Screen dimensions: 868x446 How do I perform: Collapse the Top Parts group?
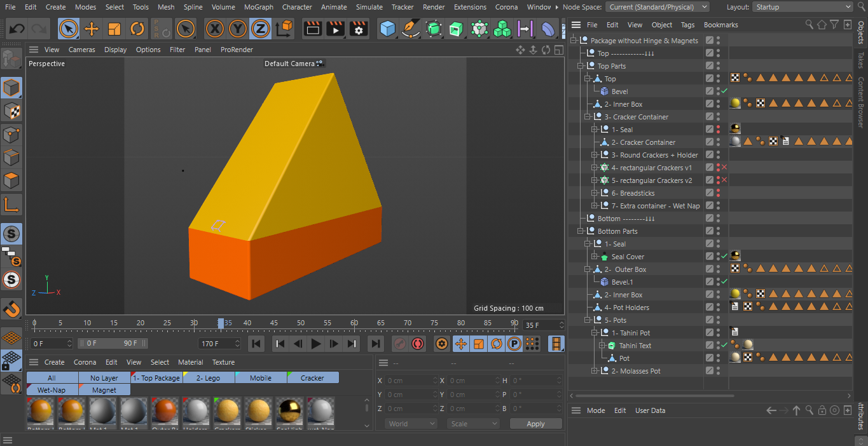click(x=581, y=66)
